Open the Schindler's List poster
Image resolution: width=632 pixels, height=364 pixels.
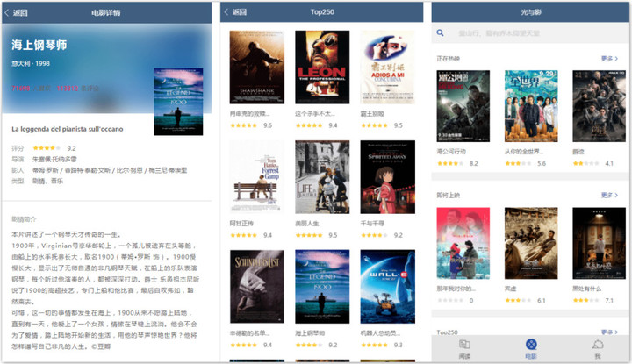[x=256, y=286]
